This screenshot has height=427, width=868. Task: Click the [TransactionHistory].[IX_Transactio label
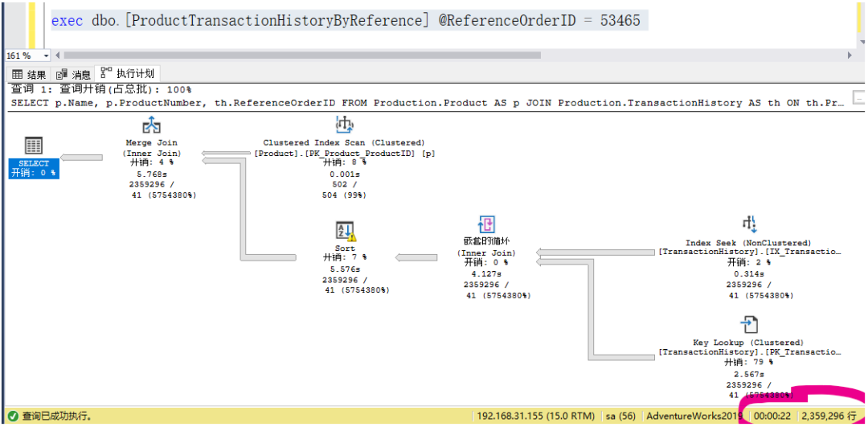pyautogui.click(x=749, y=252)
